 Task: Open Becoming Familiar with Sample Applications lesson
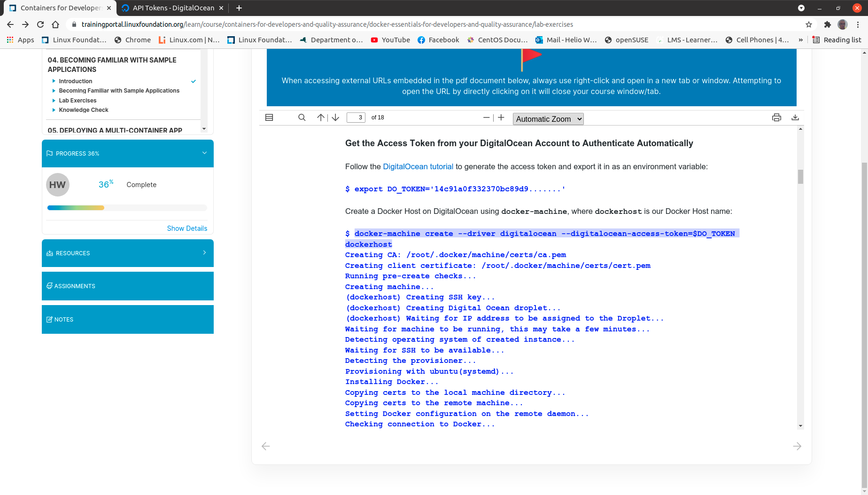click(119, 91)
